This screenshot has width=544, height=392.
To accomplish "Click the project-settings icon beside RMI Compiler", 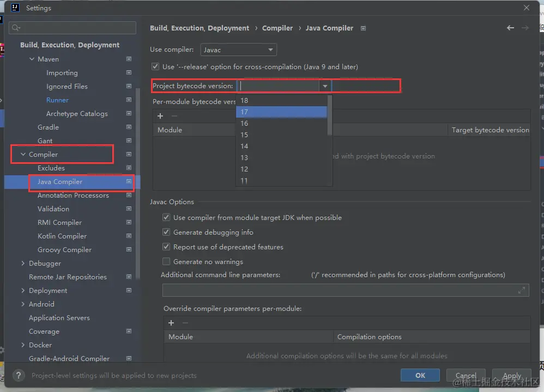I will tap(129, 222).
